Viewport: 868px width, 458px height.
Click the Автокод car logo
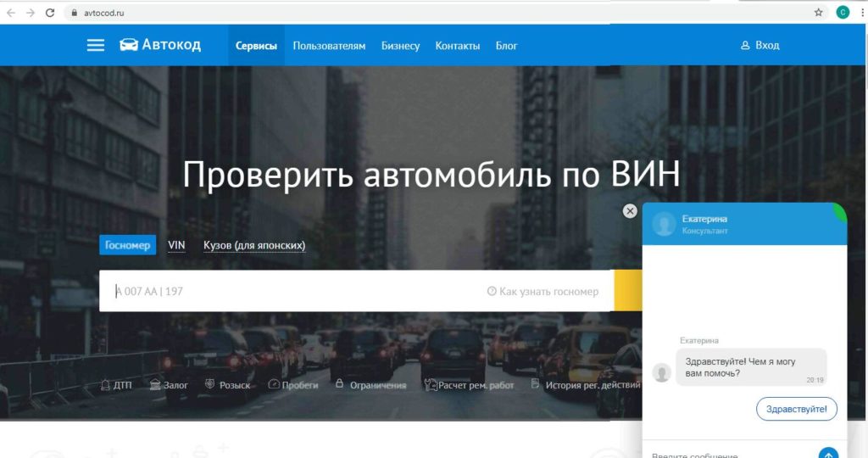point(129,45)
